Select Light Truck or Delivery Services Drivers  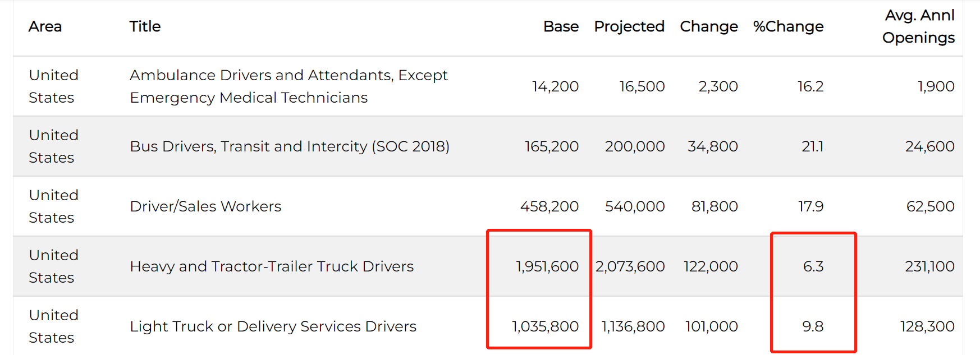pos(273,326)
